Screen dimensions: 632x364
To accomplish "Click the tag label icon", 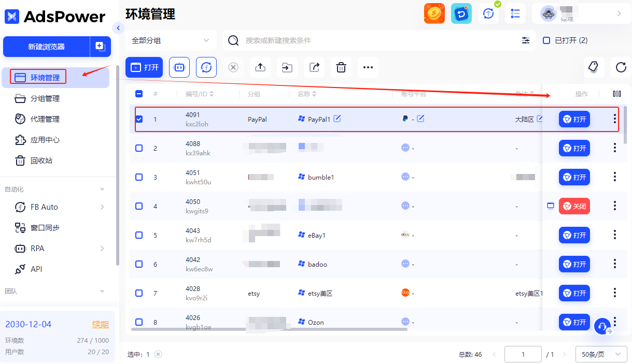I will (x=594, y=67).
